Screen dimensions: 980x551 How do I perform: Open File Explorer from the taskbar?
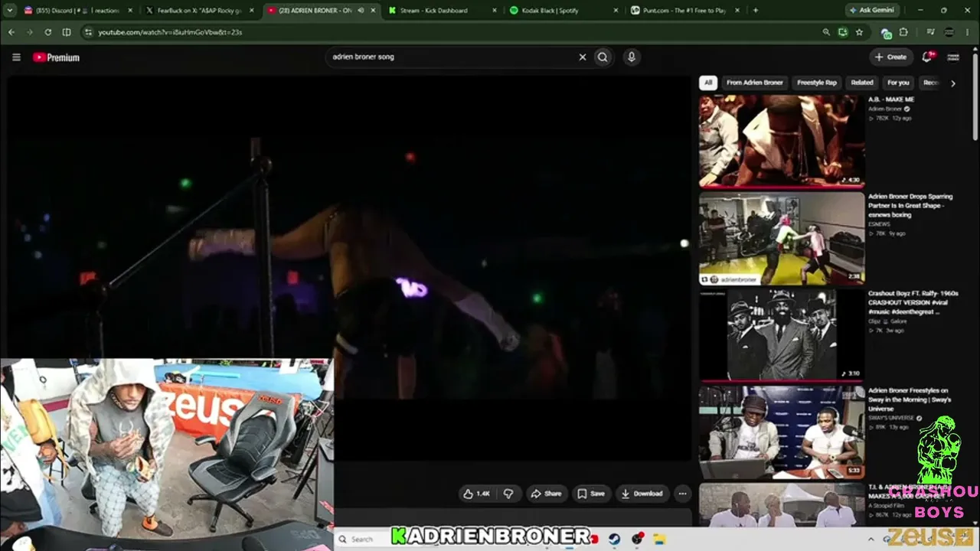tap(659, 539)
